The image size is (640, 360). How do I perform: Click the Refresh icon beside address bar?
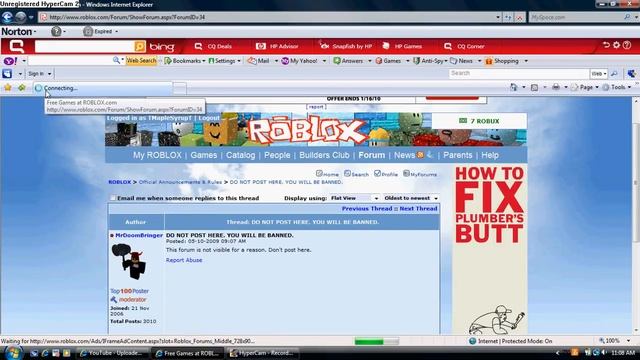(x=508, y=17)
